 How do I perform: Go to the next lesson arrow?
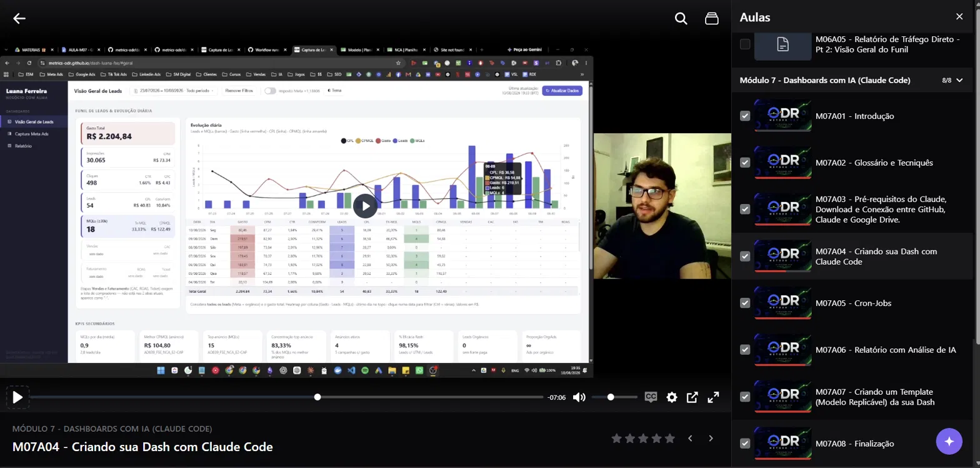711,439
